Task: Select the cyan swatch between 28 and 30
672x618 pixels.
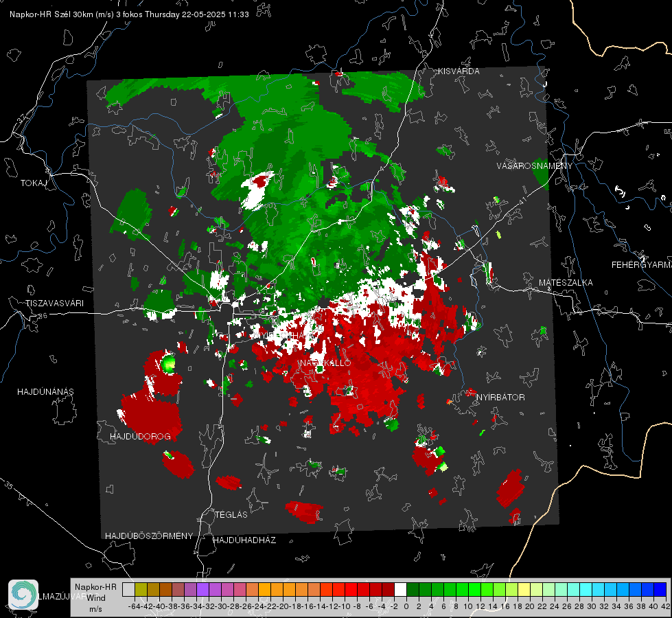Action: click(586, 589)
